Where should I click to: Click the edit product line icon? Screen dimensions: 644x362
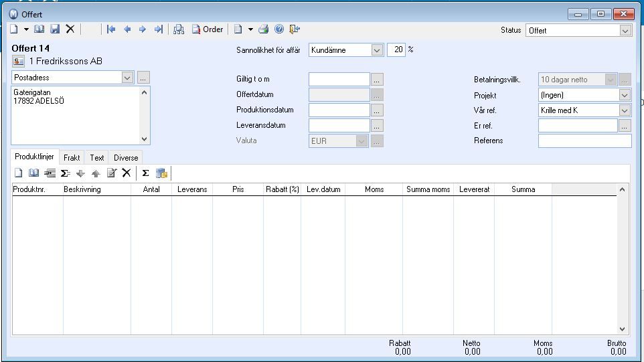coord(112,173)
